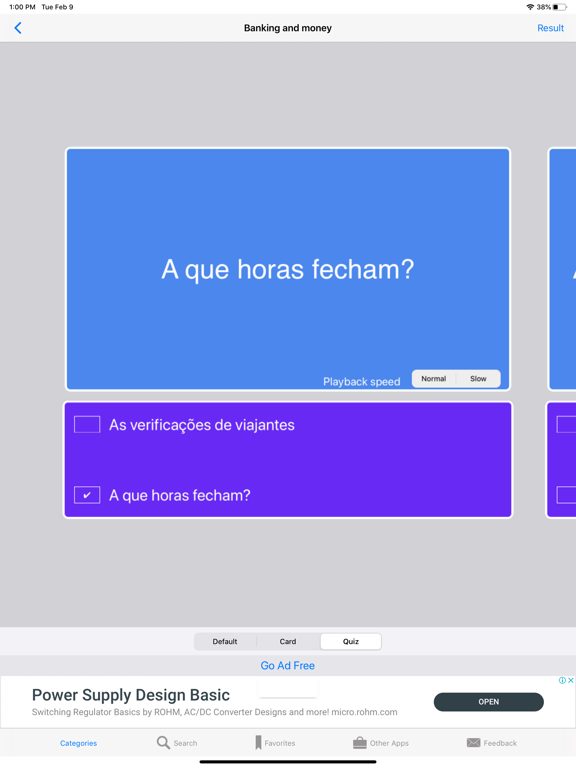Open the Categories tab

pos(78,743)
